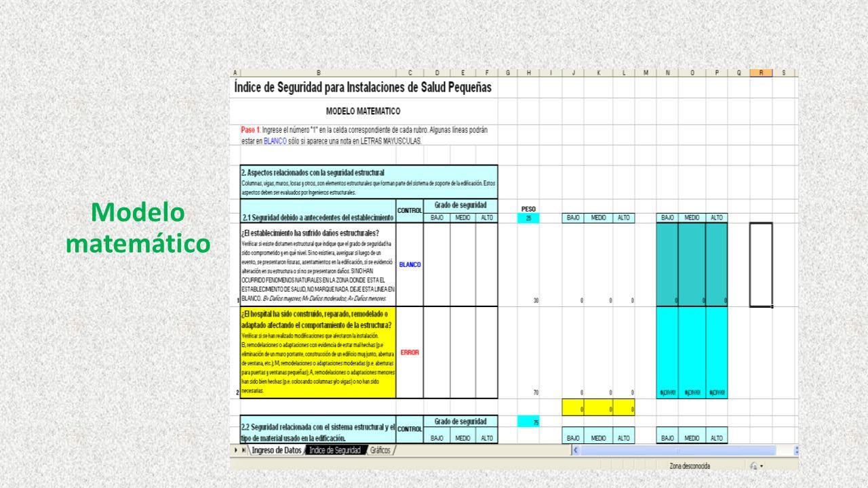
Task: Click the CONTROL header in section 2.1
Action: tap(410, 211)
